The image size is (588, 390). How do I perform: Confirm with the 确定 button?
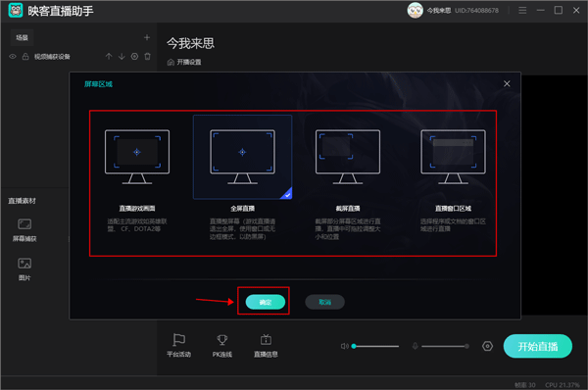pos(266,302)
